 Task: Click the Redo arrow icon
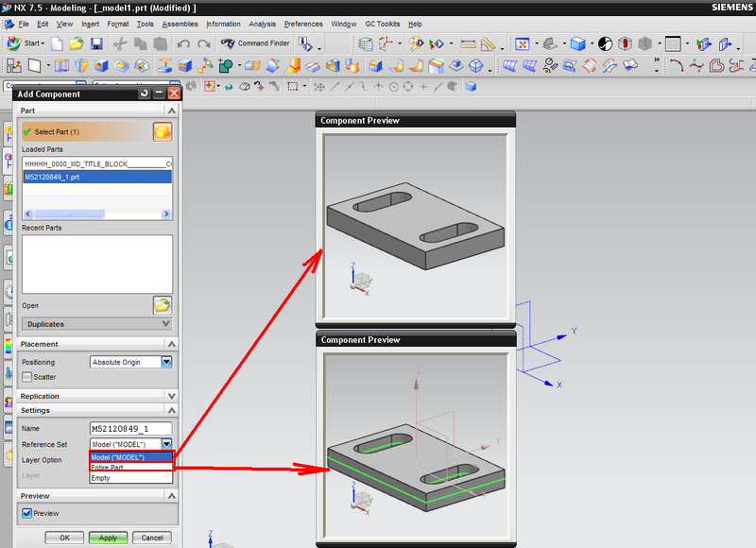click(x=203, y=43)
